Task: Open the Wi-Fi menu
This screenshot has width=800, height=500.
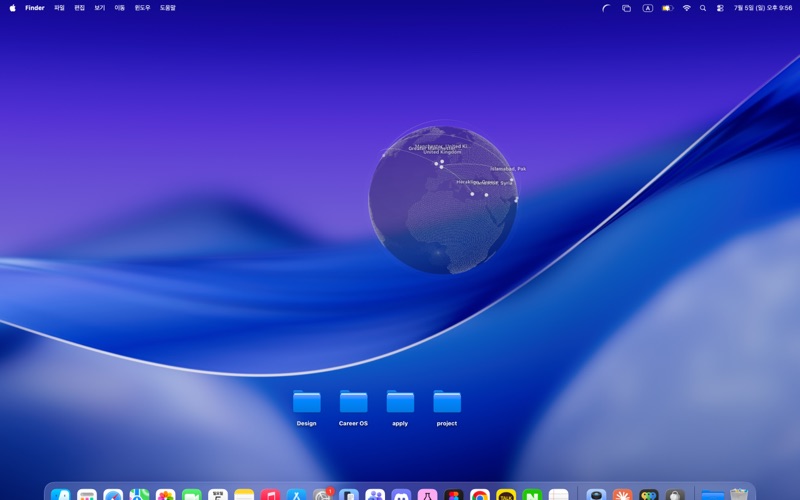Action: click(687, 8)
